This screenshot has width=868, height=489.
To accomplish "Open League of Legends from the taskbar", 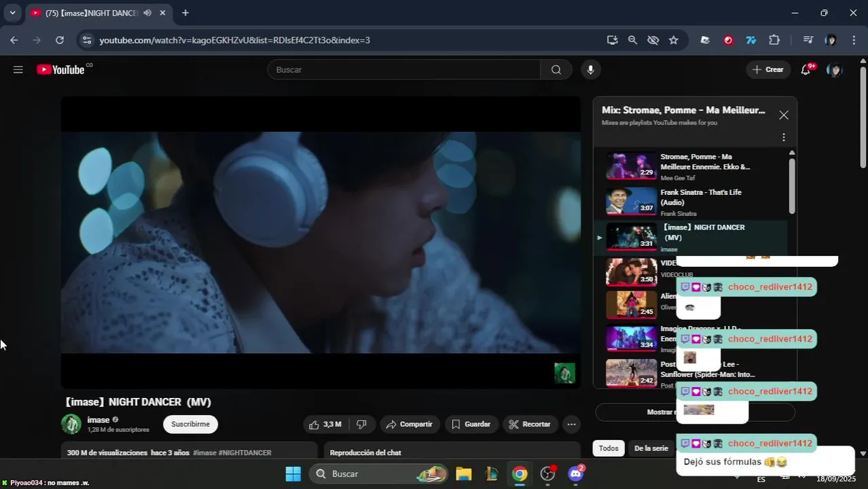I will (x=492, y=474).
